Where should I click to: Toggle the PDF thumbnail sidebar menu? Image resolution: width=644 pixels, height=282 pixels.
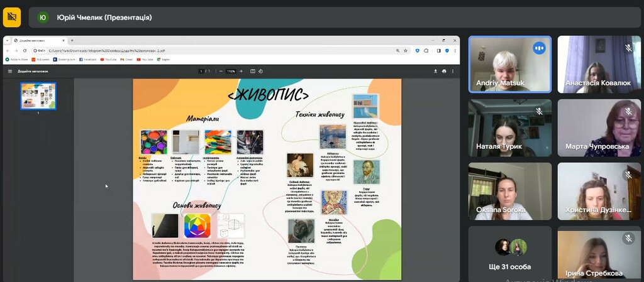tap(9, 72)
